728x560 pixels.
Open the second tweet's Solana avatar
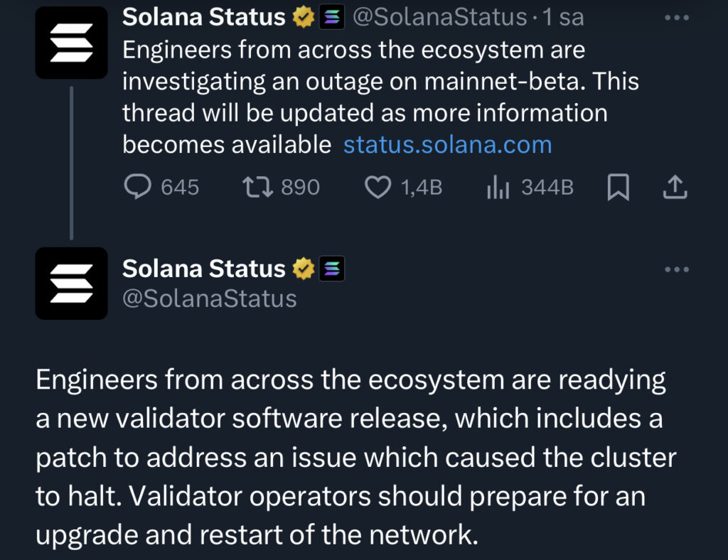[x=72, y=283]
